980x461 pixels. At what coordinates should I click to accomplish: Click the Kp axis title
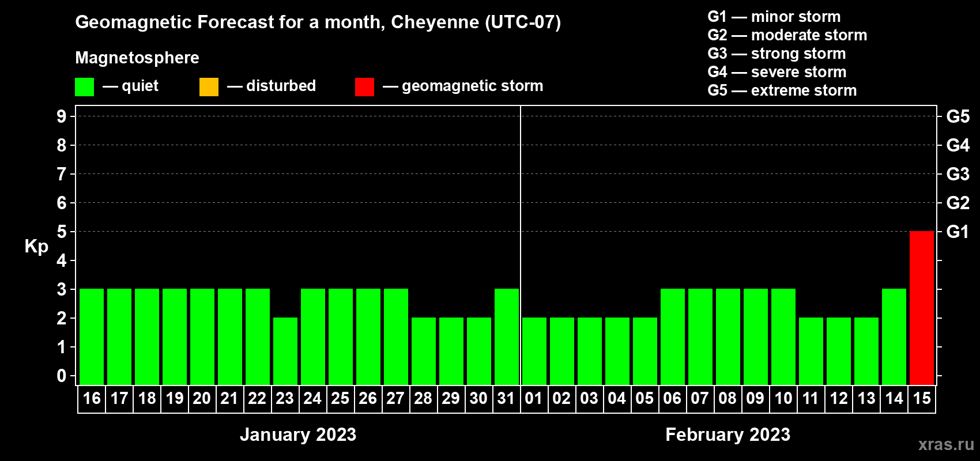point(36,247)
